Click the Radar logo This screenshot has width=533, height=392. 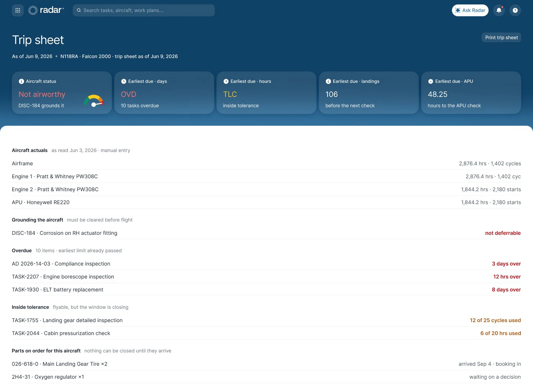coord(46,10)
